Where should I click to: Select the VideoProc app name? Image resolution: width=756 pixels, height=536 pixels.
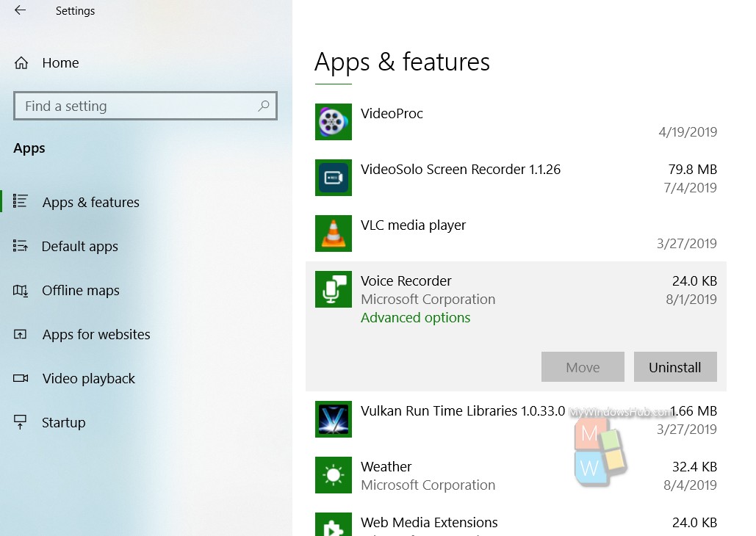(x=392, y=114)
